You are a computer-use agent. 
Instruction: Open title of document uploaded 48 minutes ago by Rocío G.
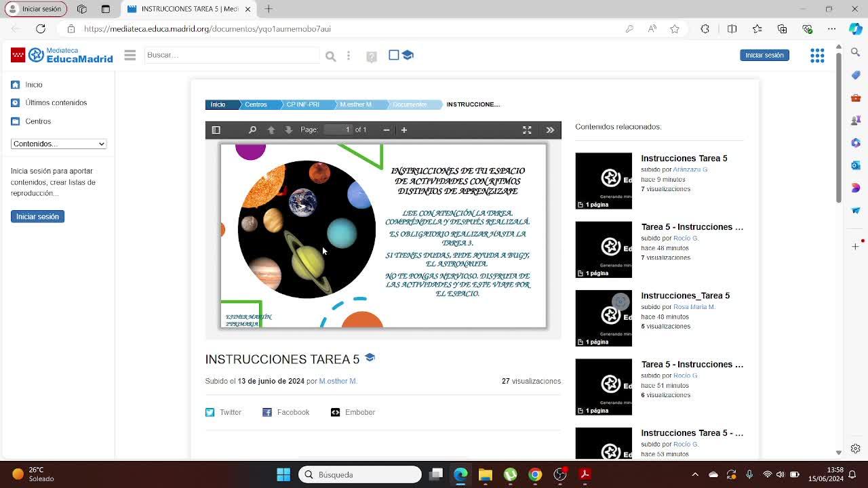[x=692, y=227]
